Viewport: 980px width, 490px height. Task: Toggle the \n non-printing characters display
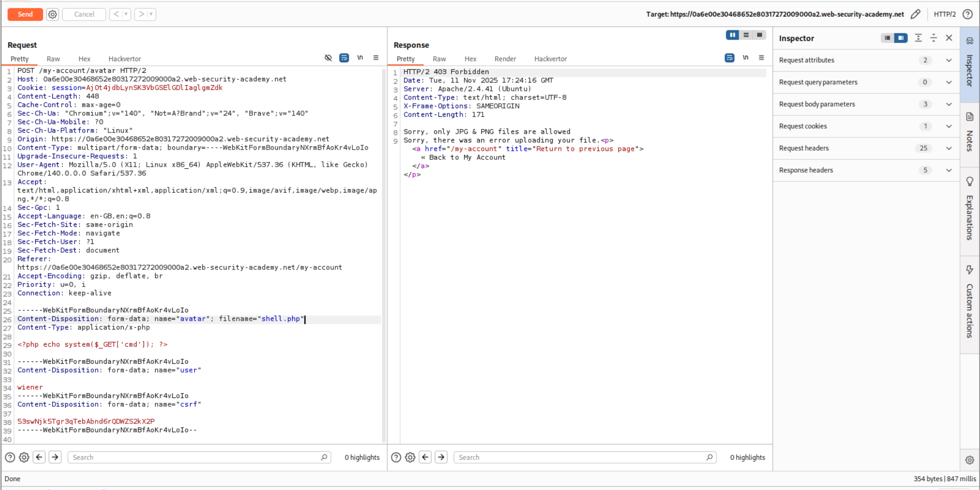360,58
